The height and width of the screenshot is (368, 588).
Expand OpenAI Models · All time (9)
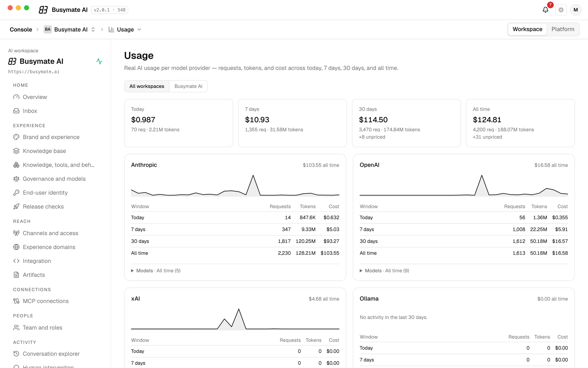point(384,271)
